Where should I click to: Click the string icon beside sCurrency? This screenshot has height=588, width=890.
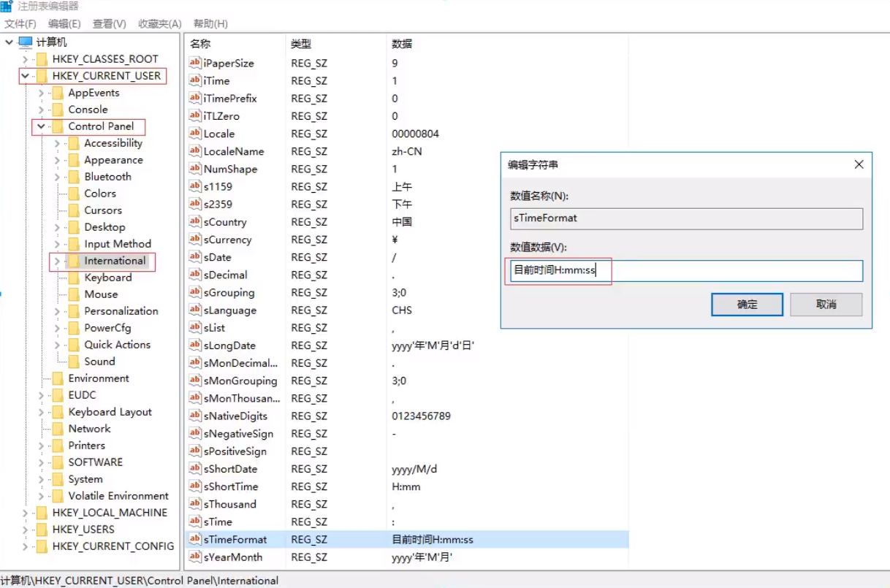pyautogui.click(x=195, y=240)
